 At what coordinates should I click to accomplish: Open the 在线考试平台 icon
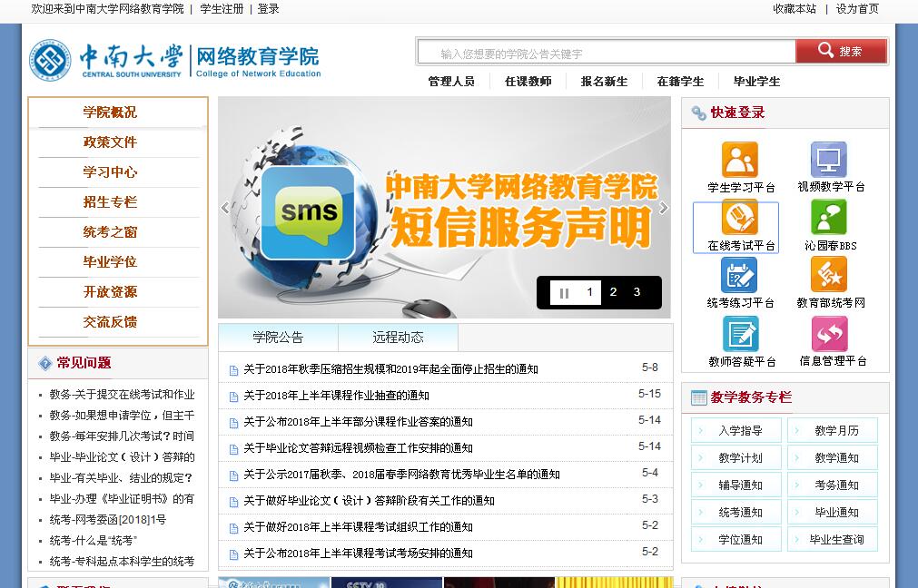[739, 218]
